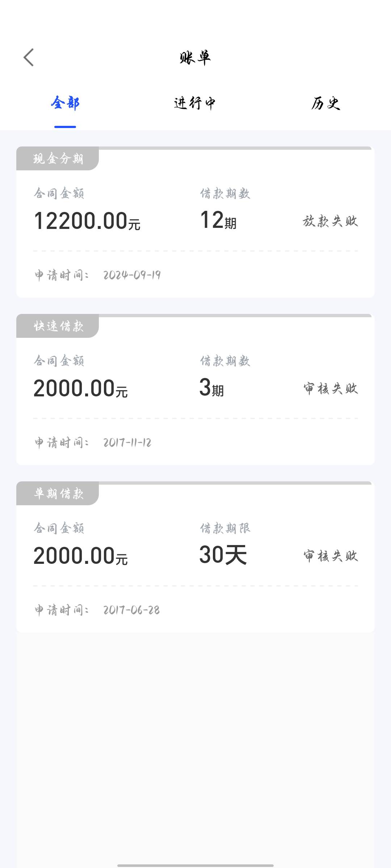Click the 放款失败 status text
391x868 pixels.
330,221
